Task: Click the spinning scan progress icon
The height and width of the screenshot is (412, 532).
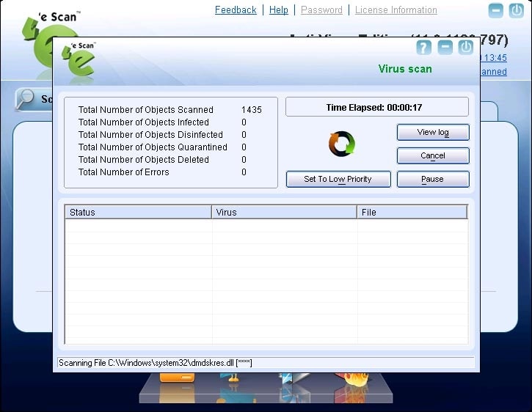Action: [x=342, y=144]
